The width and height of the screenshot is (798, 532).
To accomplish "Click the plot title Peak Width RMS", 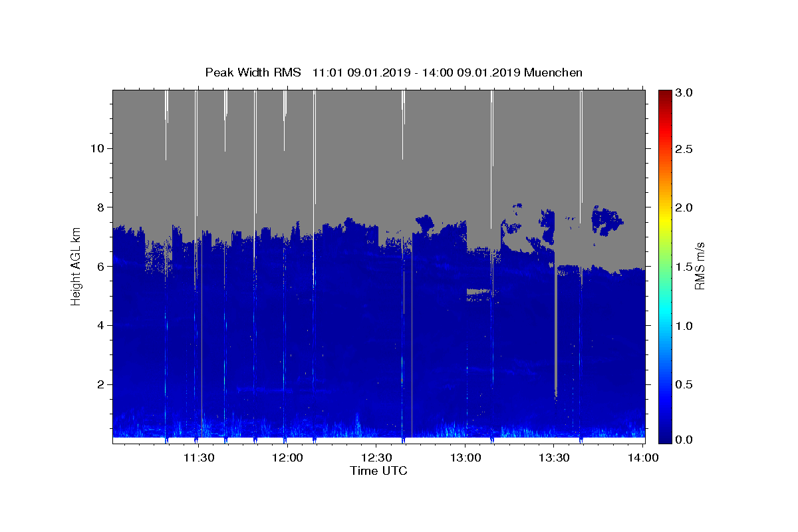I will click(253, 72).
